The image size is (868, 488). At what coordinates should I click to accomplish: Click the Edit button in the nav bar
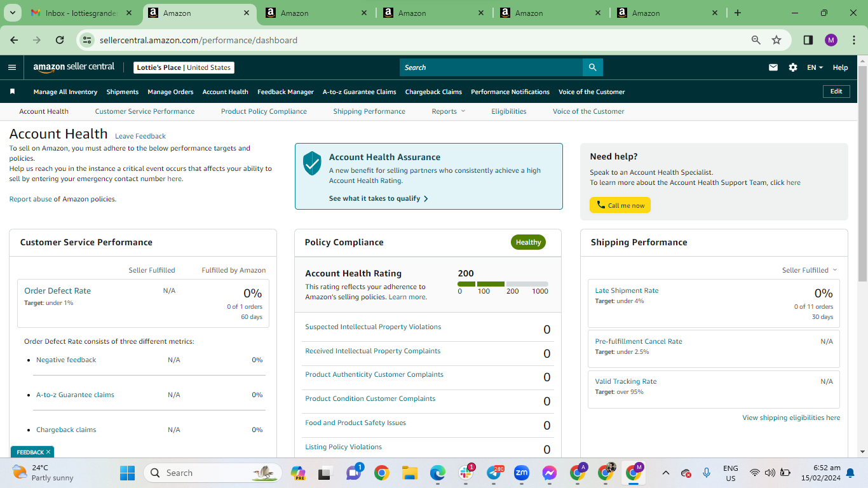click(x=836, y=91)
